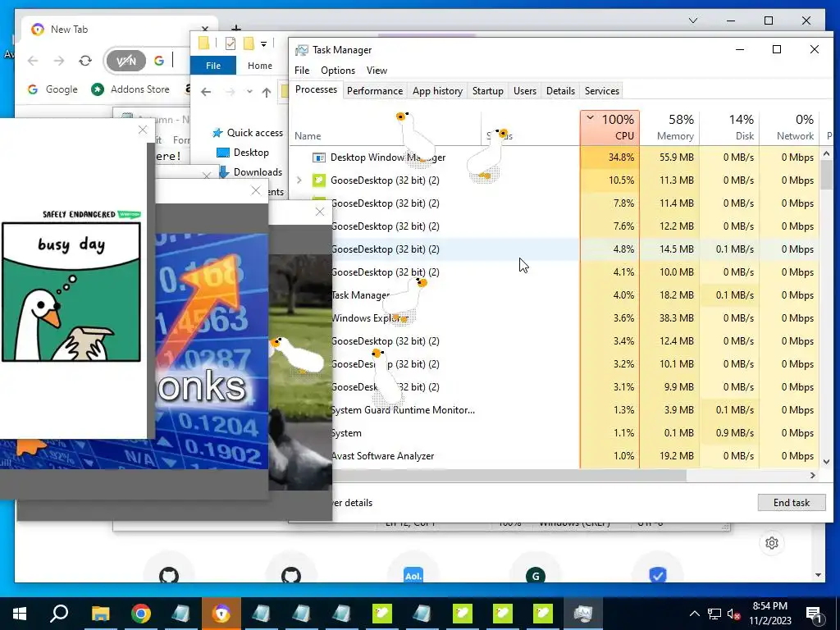Switch to the Startup tab
The height and width of the screenshot is (630, 840).
487,90
